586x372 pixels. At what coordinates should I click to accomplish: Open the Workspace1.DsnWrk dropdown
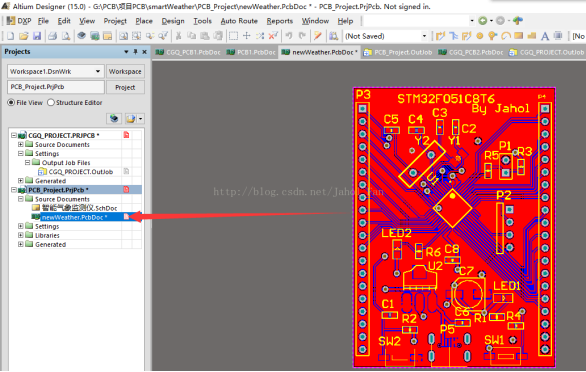98,71
